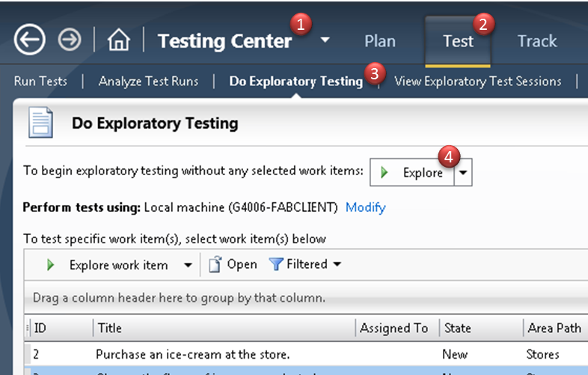
Task: Click the forward navigation arrow
Action: pos(70,40)
